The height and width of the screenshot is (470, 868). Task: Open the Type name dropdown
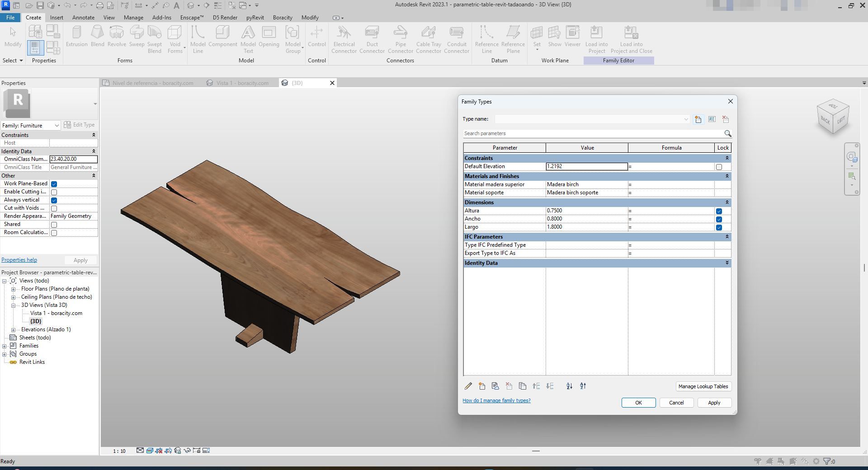pos(686,119)
